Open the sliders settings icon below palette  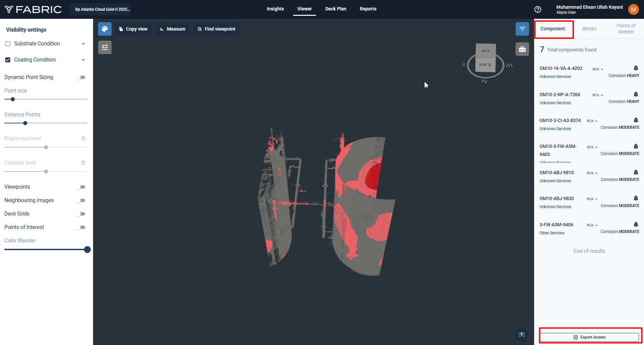pos(105,47)
